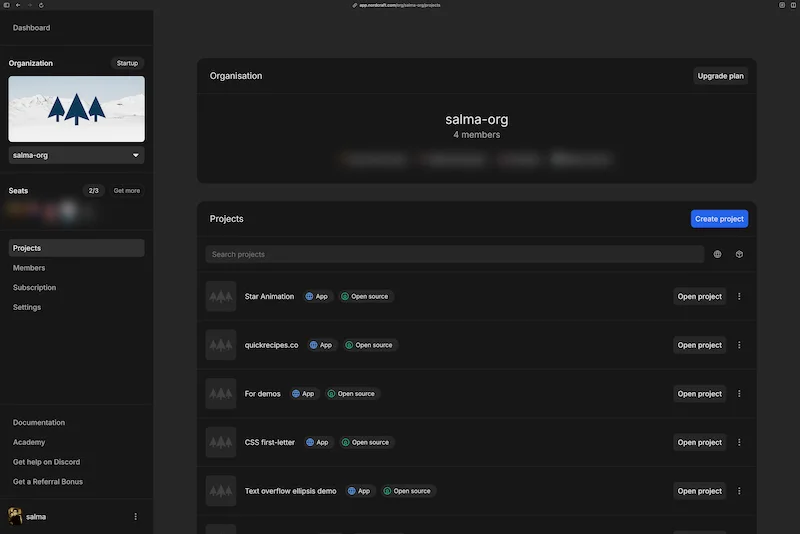The height and width of the screenshot is (534, 800).
Task: Click the App tag on For demos
Action: tap(303, 394)
